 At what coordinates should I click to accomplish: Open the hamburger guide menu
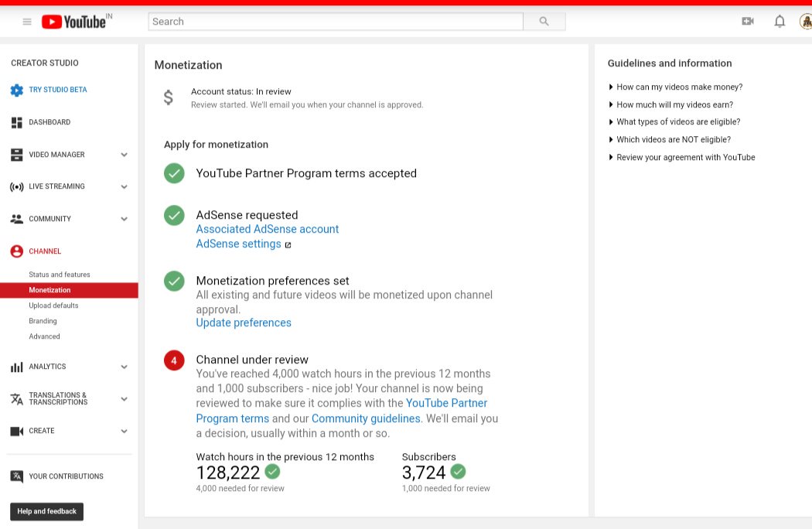(27, 21)
